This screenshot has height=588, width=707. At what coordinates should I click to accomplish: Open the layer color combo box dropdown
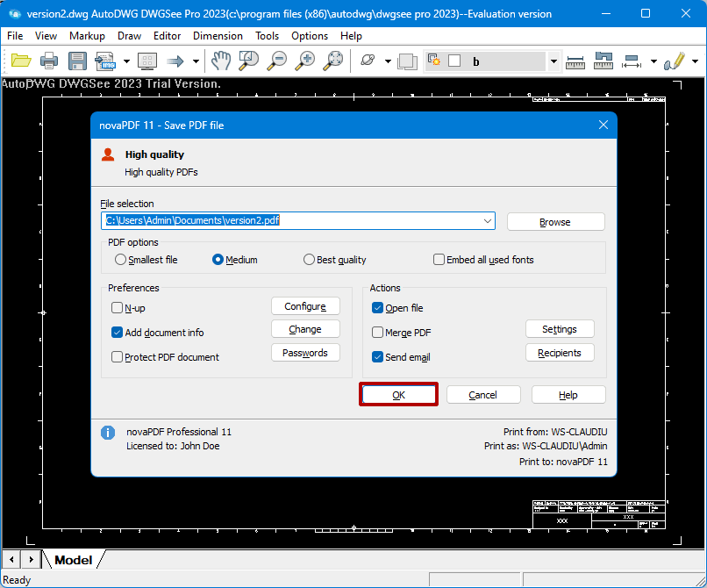coord(553,61)
